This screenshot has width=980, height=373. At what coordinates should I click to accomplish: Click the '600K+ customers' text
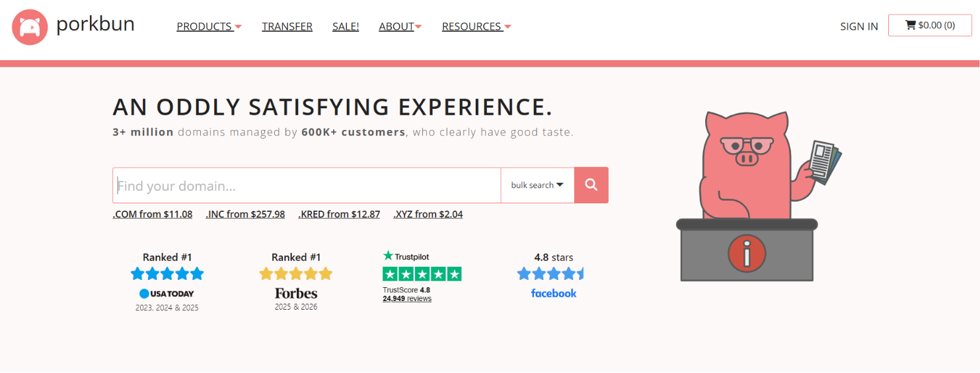click(x=354, y=132)
